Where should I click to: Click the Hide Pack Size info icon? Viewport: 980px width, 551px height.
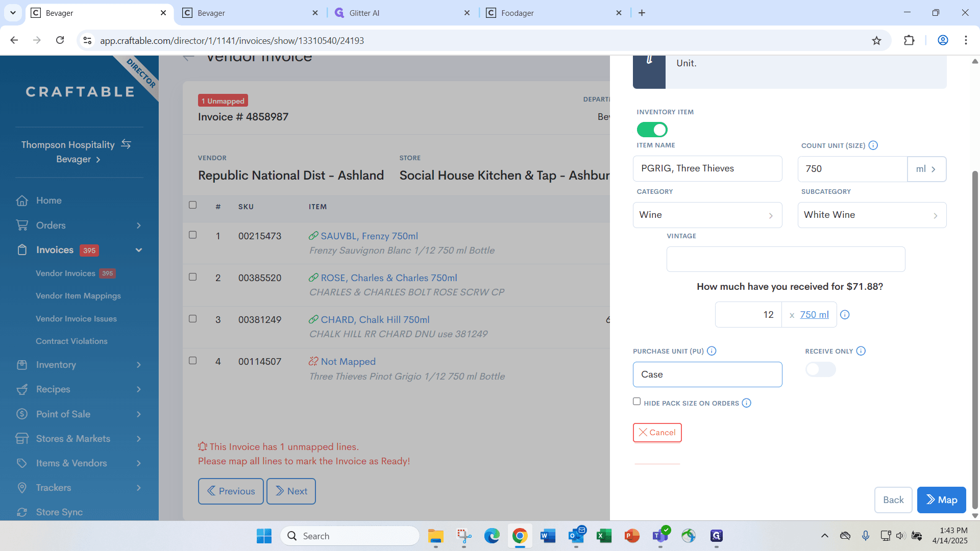[747, 403]
